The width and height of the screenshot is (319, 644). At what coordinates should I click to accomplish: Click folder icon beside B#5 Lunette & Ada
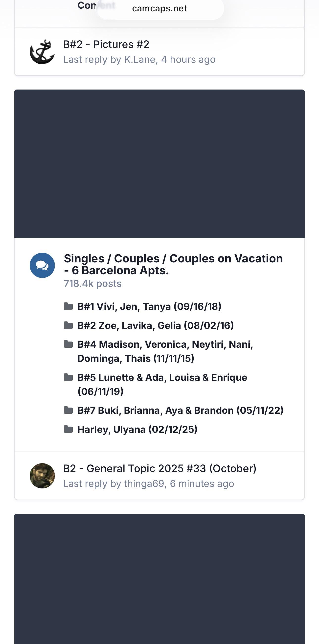68,377
